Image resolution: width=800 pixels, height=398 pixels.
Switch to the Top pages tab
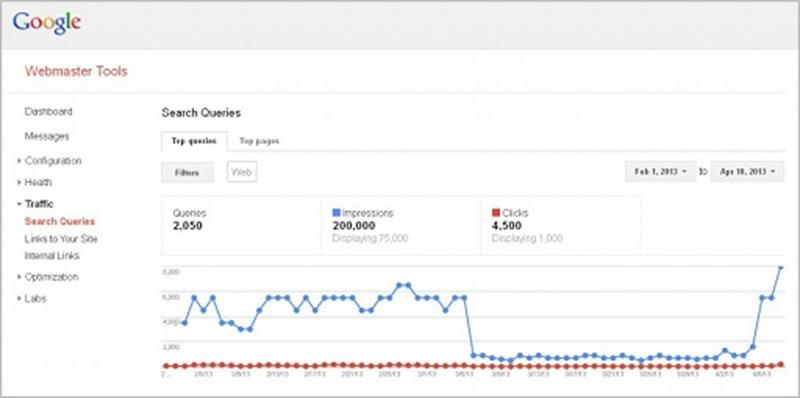[x=259, y=141]
